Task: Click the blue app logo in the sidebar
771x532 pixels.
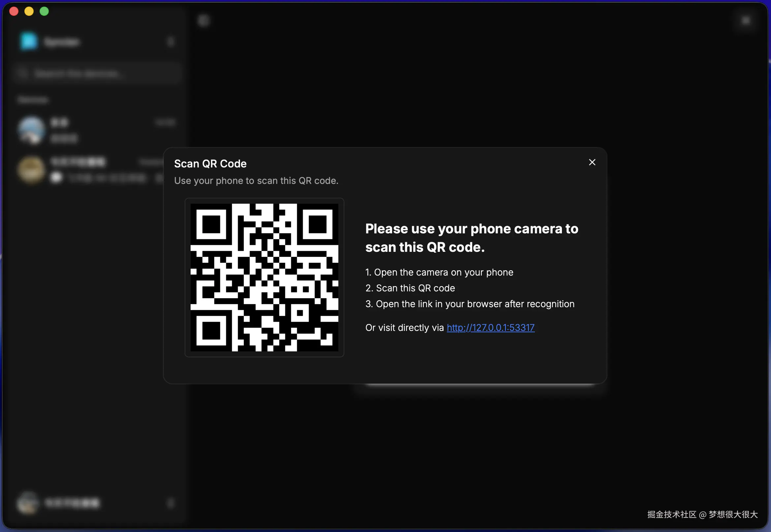Action: 29,41
